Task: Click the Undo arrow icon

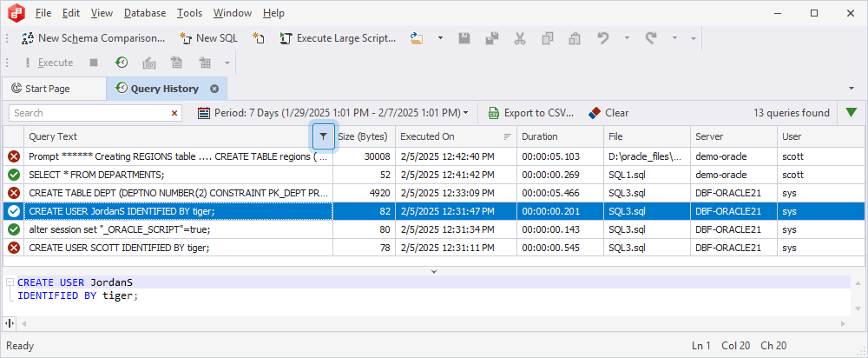Action: pyautogui.click(x=603, y=38)
